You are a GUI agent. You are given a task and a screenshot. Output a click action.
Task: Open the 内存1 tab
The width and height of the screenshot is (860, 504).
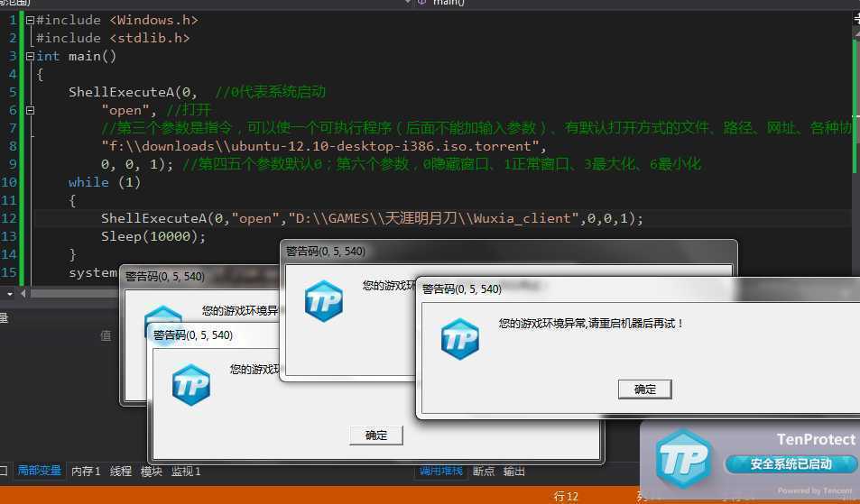coord(86,472)
